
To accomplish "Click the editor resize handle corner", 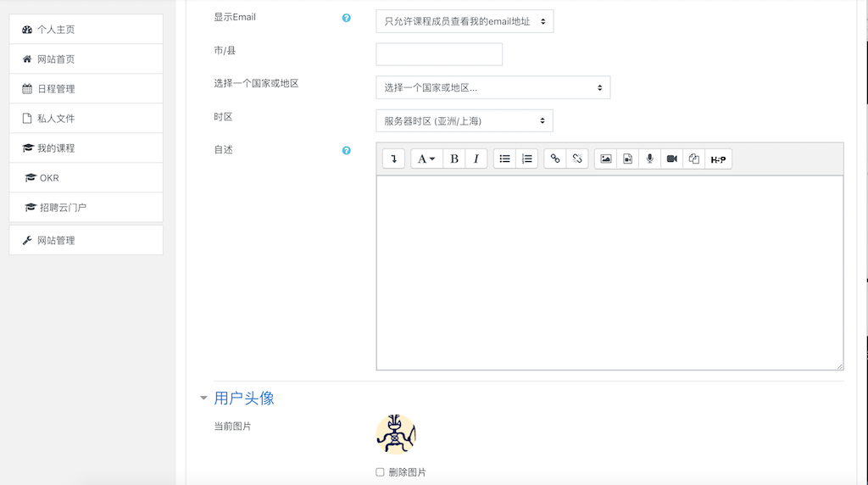I will tap(840, 366).
